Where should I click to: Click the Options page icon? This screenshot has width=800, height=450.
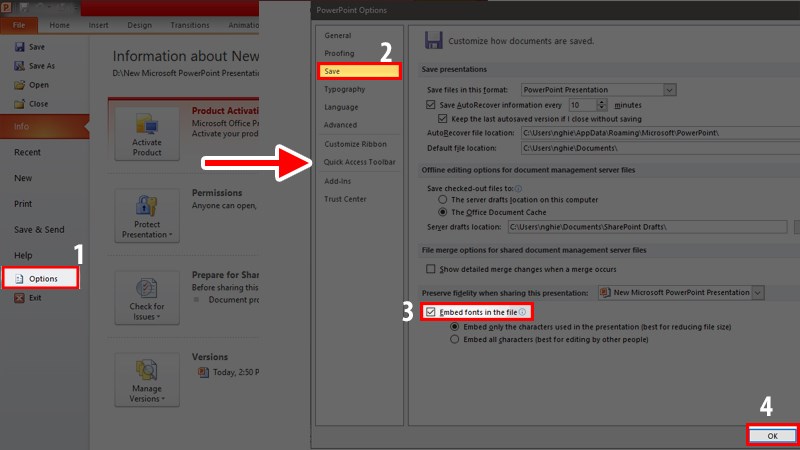point(19,279)
